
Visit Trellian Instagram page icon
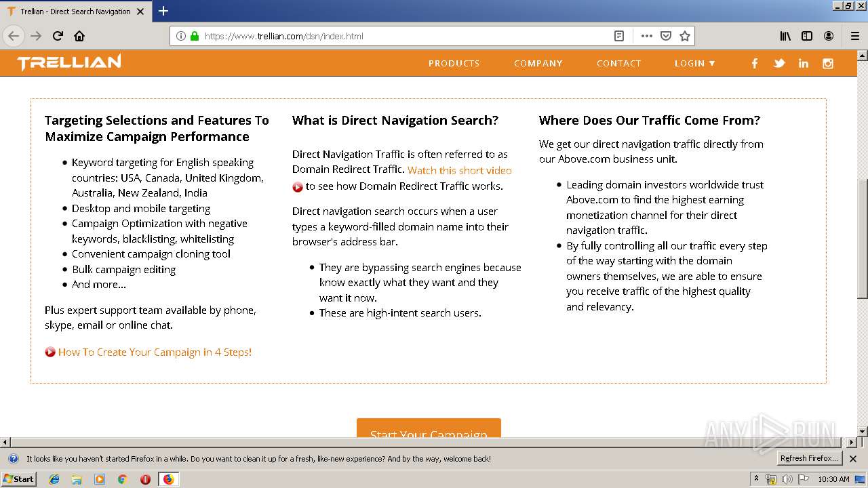[x=828, y=63]
